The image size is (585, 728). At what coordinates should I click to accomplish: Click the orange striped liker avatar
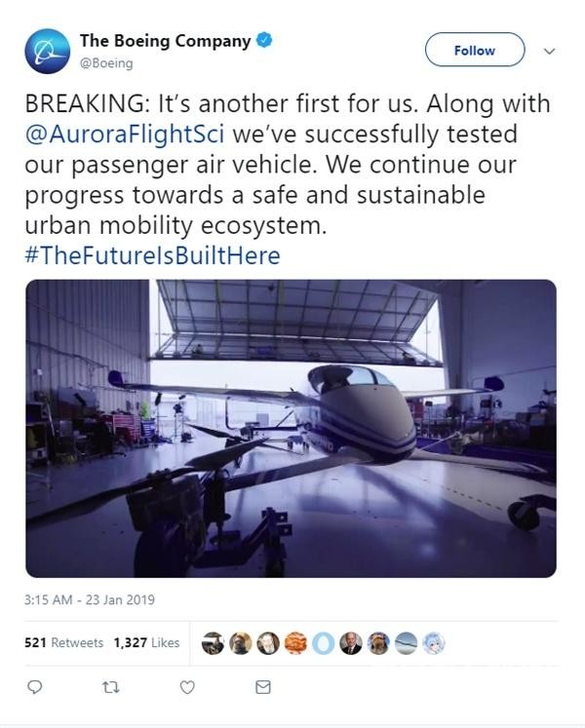295,643
